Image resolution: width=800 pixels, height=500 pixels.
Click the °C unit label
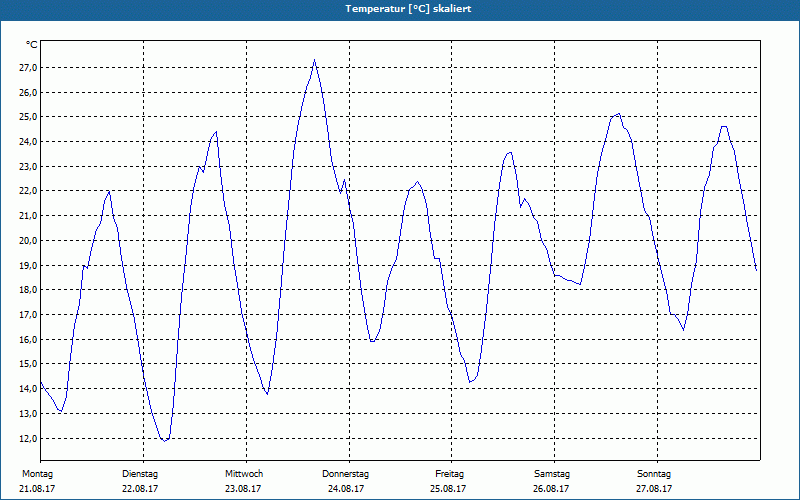32,45
